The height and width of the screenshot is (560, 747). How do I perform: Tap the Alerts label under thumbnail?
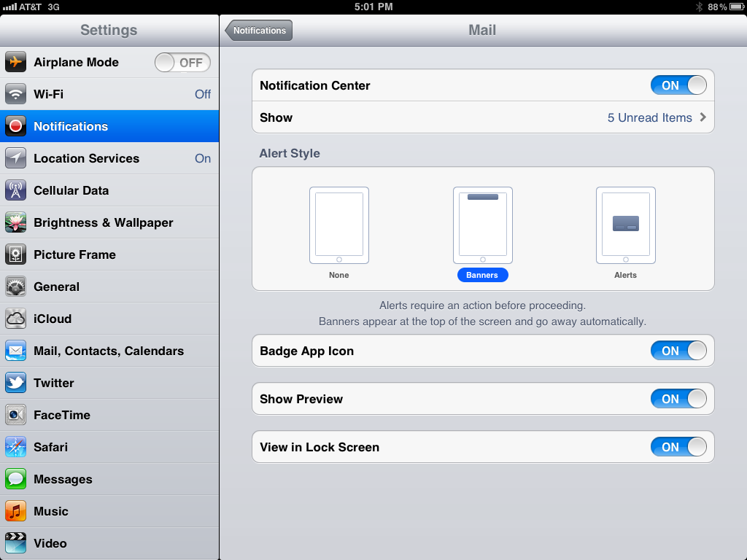[625, 275]
